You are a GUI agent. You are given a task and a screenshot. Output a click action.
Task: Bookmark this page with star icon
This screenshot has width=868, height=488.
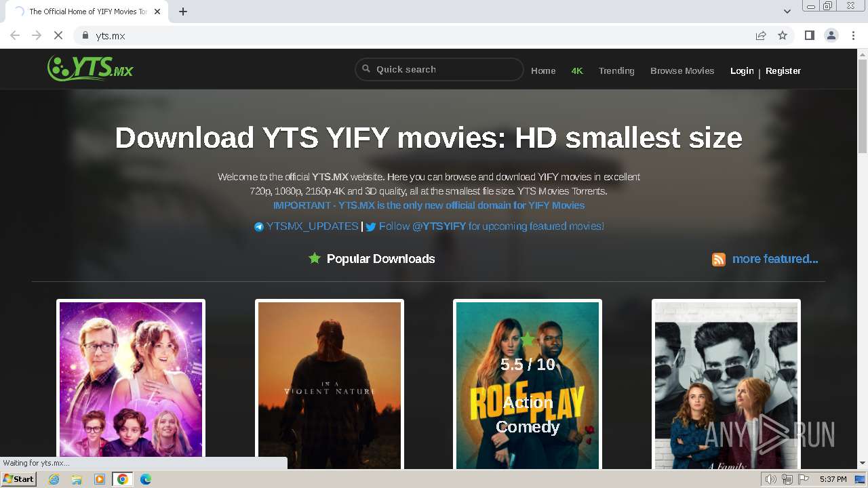783,35
